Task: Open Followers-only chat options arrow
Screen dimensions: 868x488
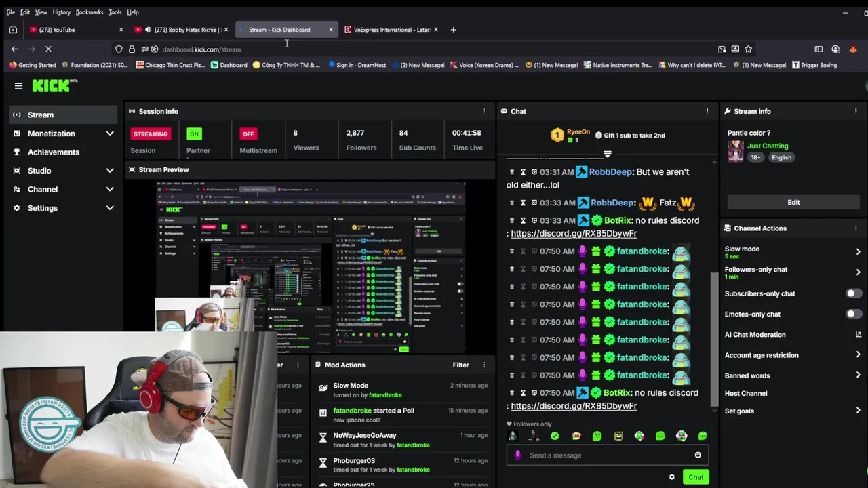Action: (858, 272)
